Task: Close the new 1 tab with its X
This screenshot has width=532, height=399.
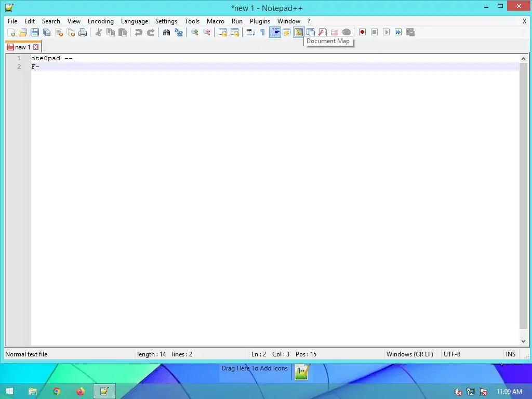Action: click(x=36, y=47)
